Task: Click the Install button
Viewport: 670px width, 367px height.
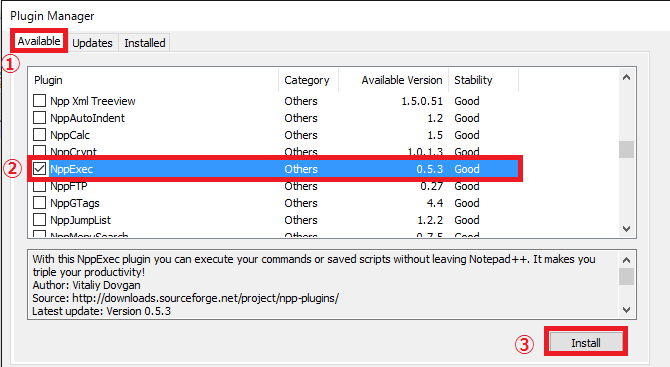Action: tap(586, 343)
